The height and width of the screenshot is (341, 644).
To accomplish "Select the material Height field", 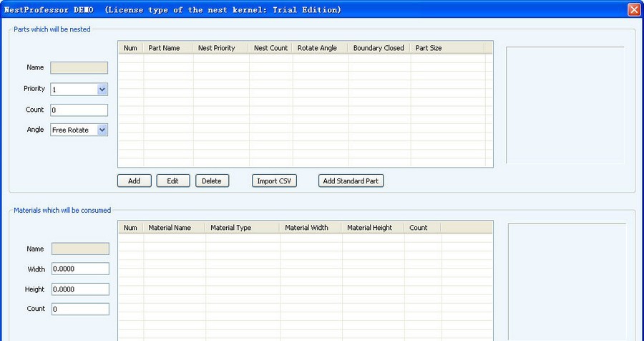I will pos(79,289).
